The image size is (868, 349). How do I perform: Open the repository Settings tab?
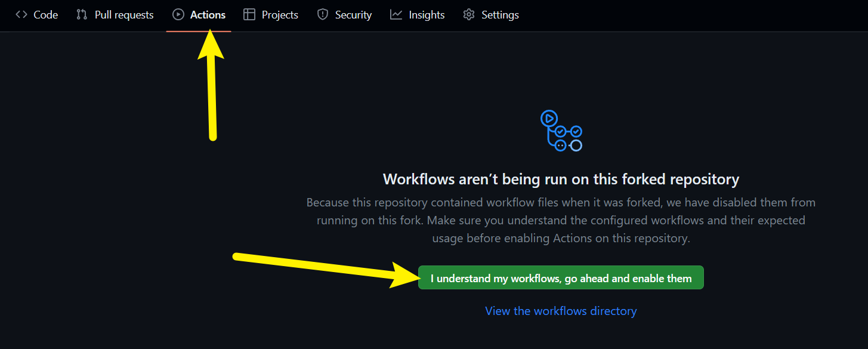(x=500, y=15)
